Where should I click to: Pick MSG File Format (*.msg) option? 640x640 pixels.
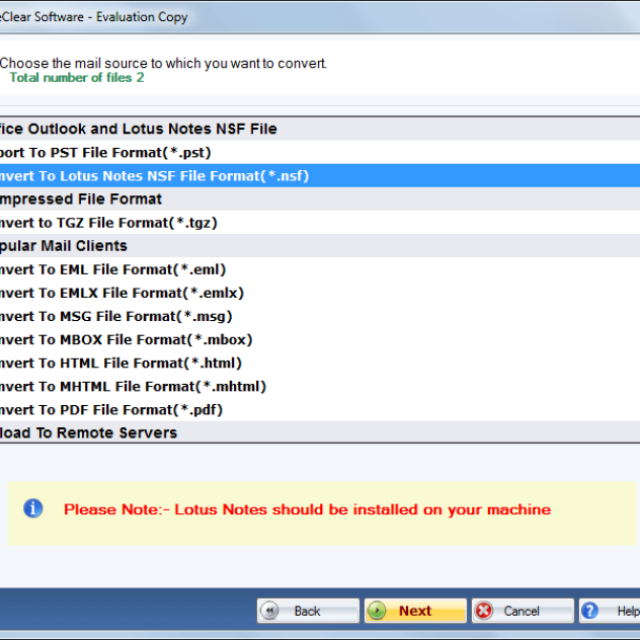[320, 316]
